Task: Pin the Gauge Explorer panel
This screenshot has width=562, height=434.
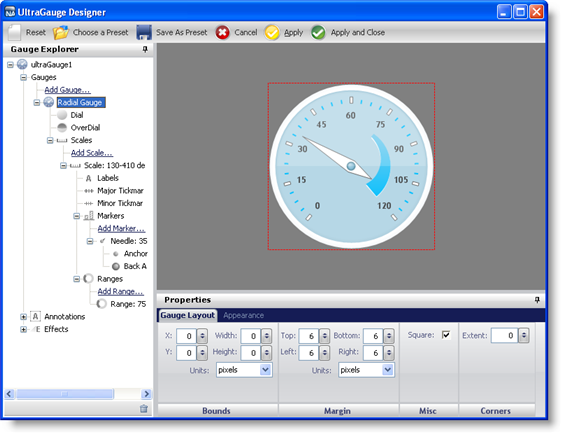Action: (145, 49)
